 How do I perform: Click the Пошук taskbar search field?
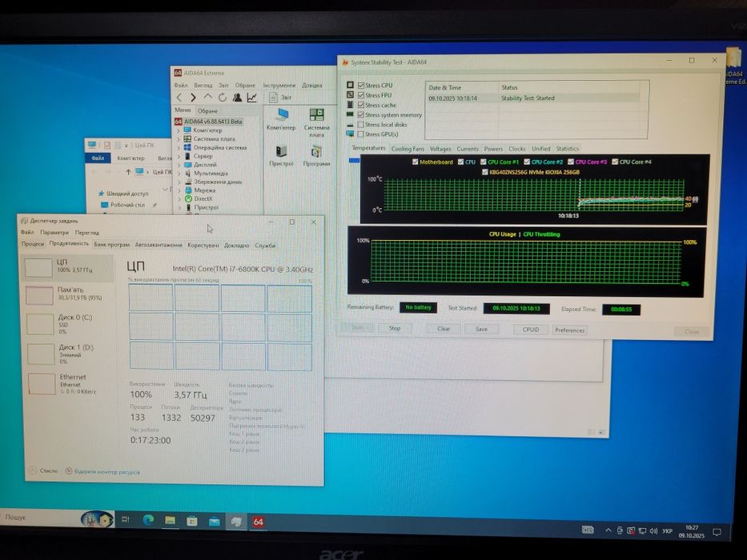[41, 517]
